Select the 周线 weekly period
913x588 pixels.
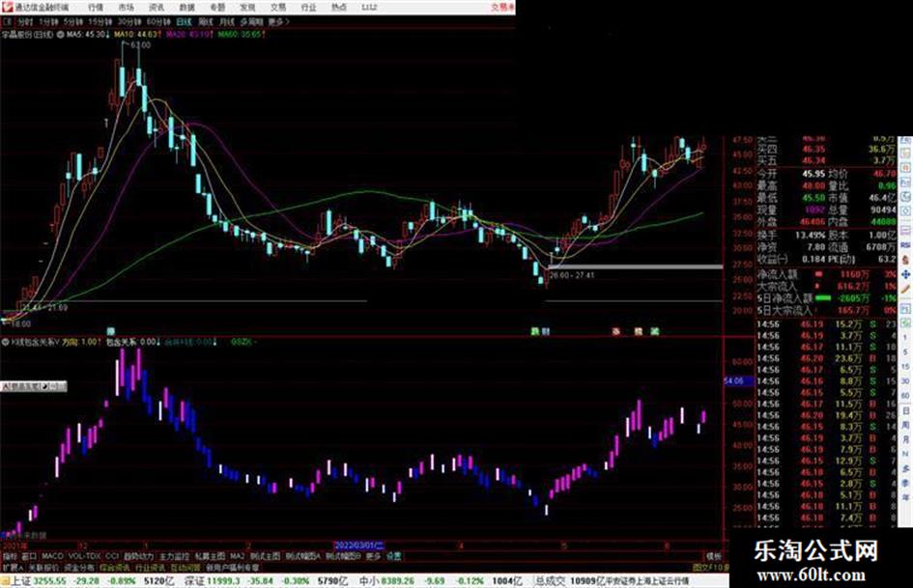pos(206,22)
